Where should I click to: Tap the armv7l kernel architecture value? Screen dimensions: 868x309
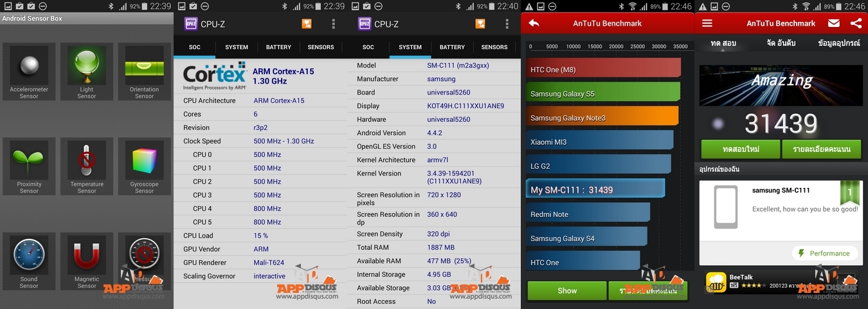click(439, 160)
